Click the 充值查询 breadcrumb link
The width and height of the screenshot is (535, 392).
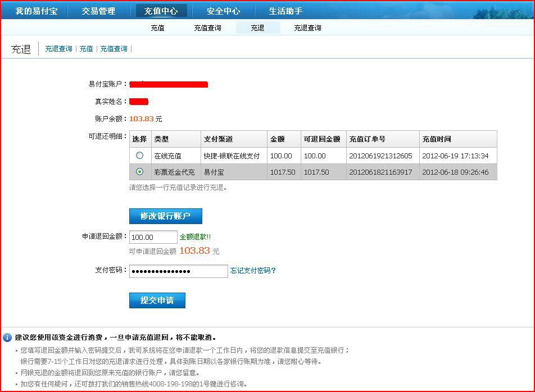click(x=114, y=49)
